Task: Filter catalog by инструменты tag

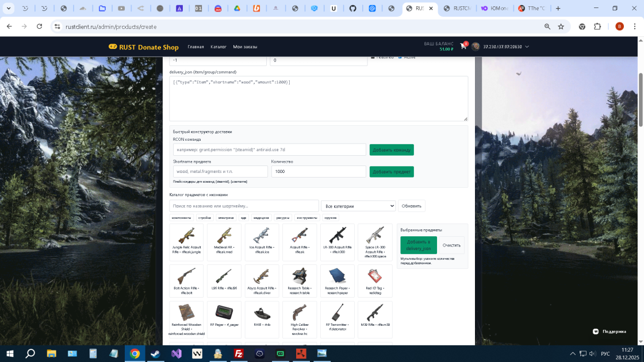Action: point(307,218)
